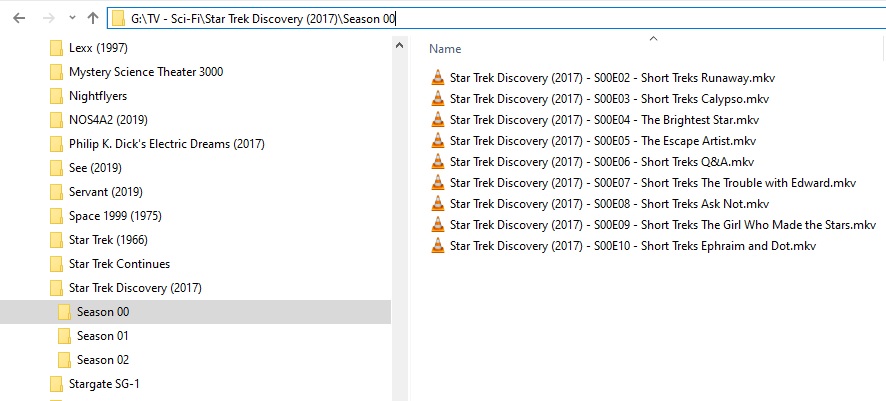Viewport: 886px width, 401px height.
Task: Go up one folder level
Action: 93,18
